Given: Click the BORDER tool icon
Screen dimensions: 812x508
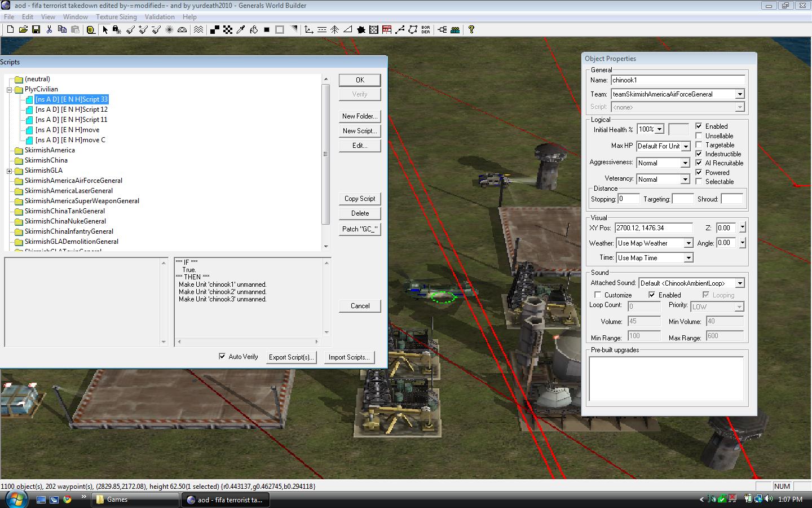Looking at the screenshot, I should [x=426, y=30].
